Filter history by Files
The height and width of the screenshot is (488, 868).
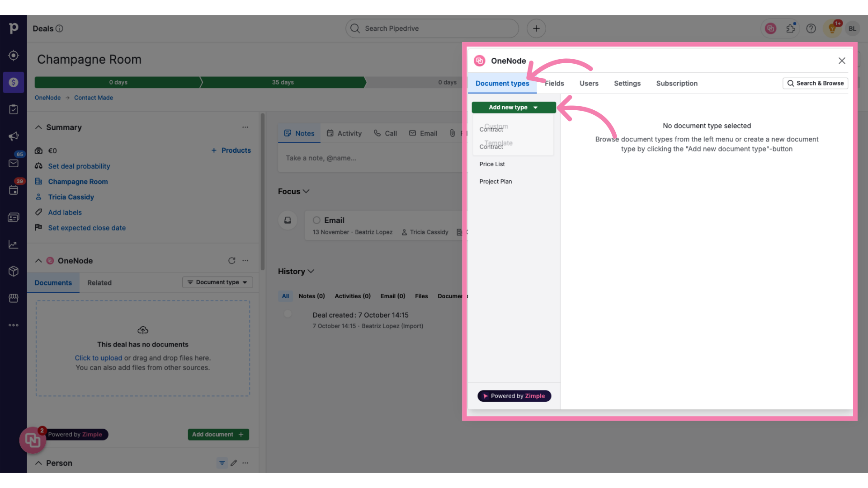coord(421,296)
